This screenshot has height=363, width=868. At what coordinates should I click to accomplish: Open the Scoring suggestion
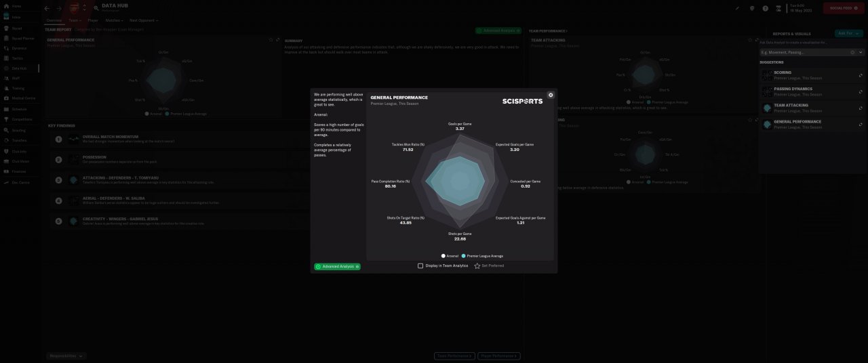coord(812,74)
